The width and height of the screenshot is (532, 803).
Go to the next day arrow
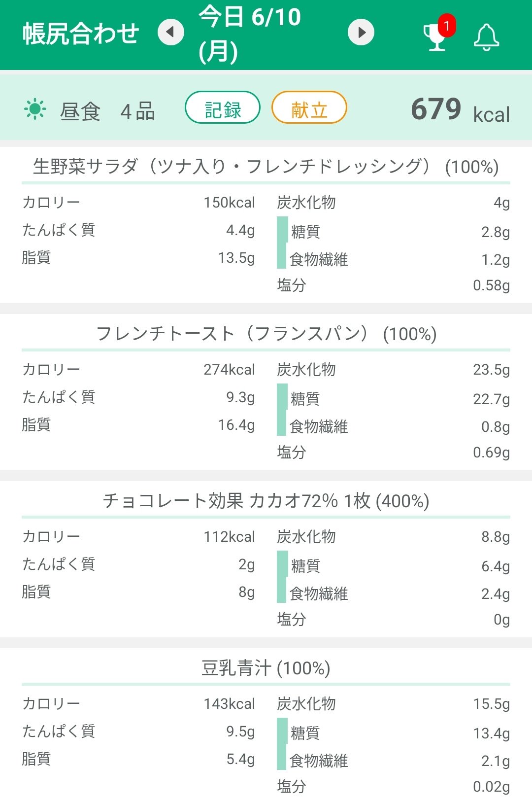361,33
